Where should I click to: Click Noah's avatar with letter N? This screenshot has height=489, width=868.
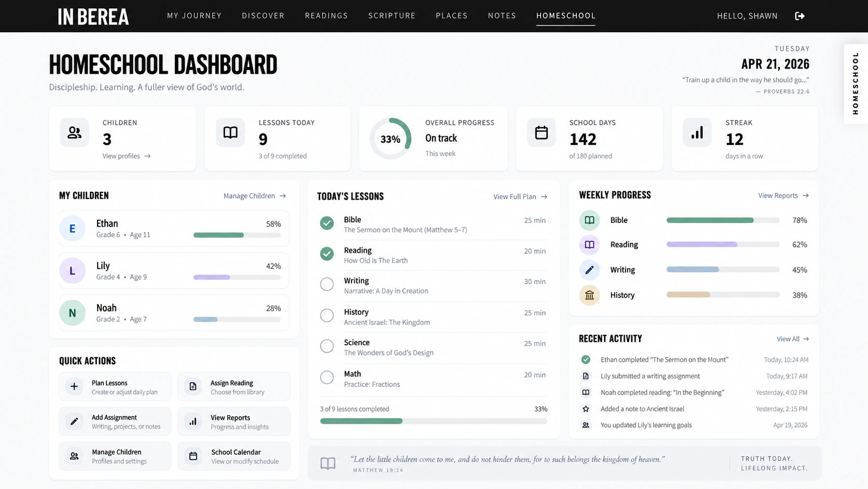(x=72, y=313)
